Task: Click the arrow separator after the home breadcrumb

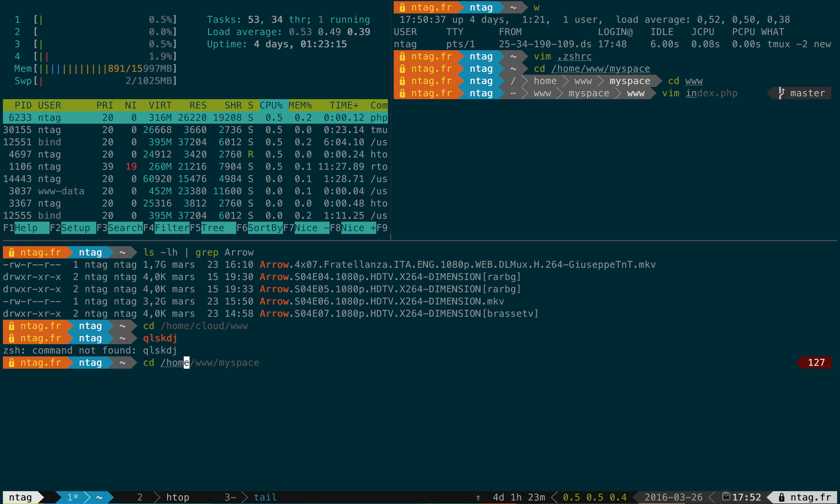Action: click(x=565, y=81)
